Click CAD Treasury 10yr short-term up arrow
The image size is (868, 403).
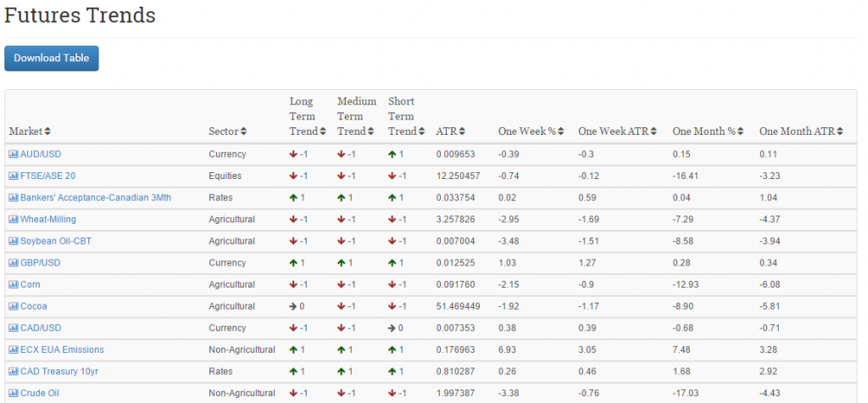[392, 372]
